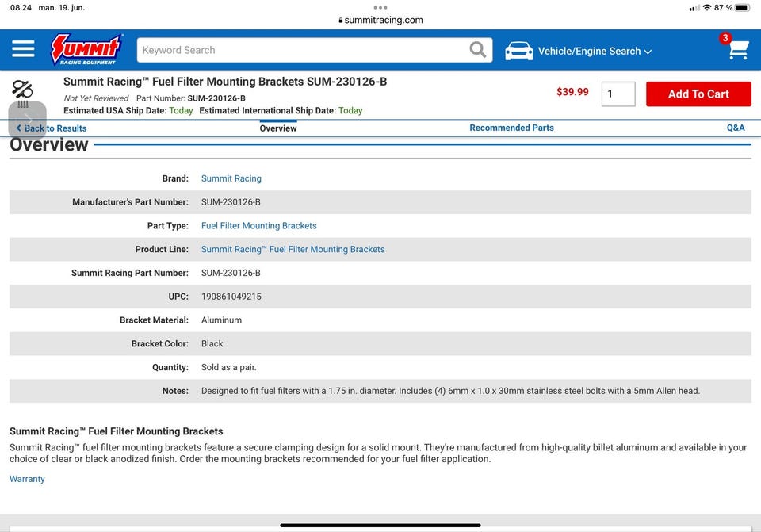Tap the gray slide-over arrow handle

pos(27,120)
